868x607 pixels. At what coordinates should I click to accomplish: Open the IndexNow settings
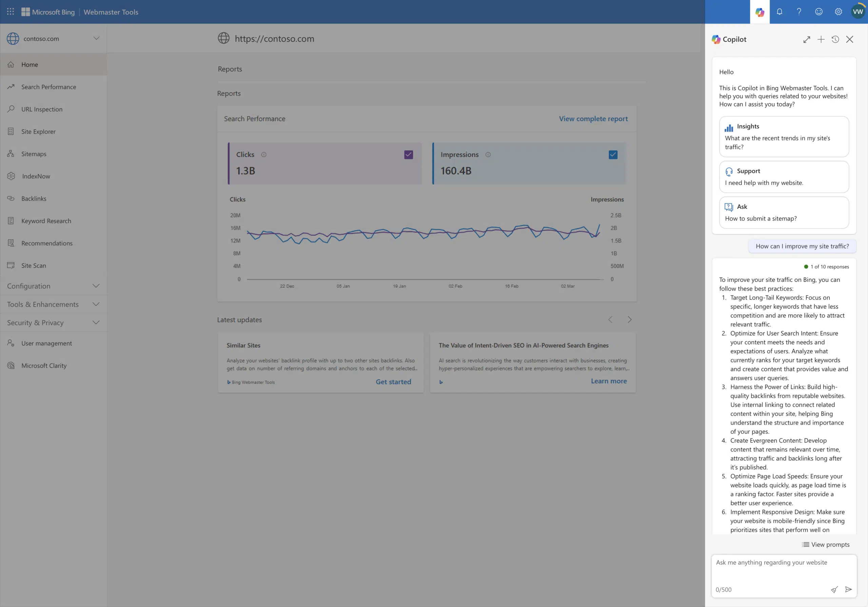tap(36, 176)
